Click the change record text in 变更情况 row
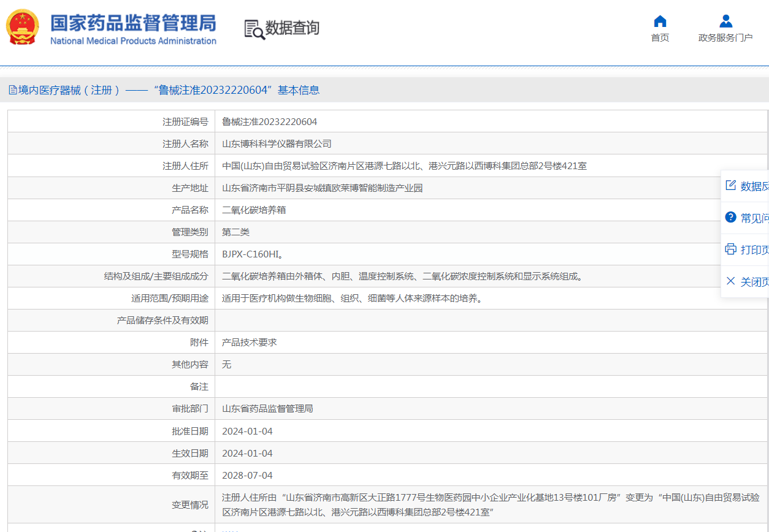The width and height of the screenshot is (769, 532). (491, 505)
